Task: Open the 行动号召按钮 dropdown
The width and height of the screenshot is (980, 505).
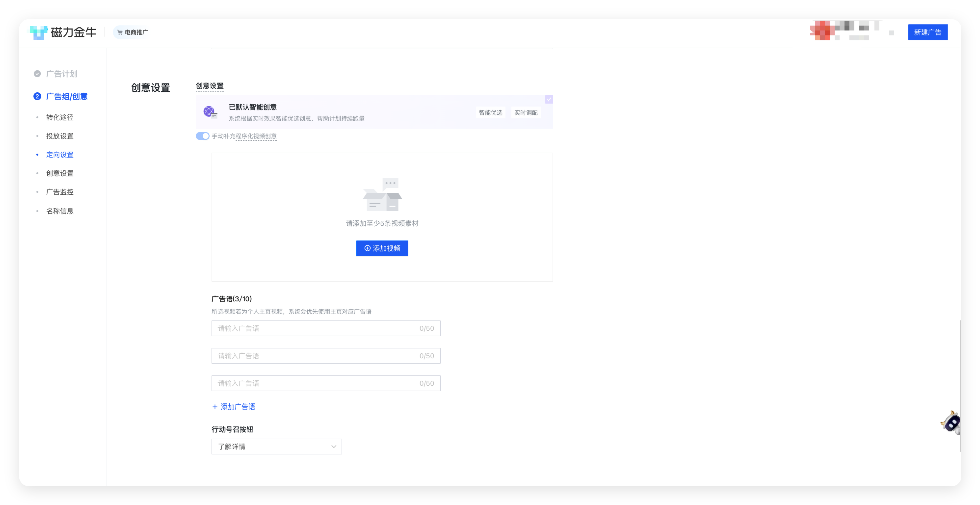Action: [x=276, y=447]
